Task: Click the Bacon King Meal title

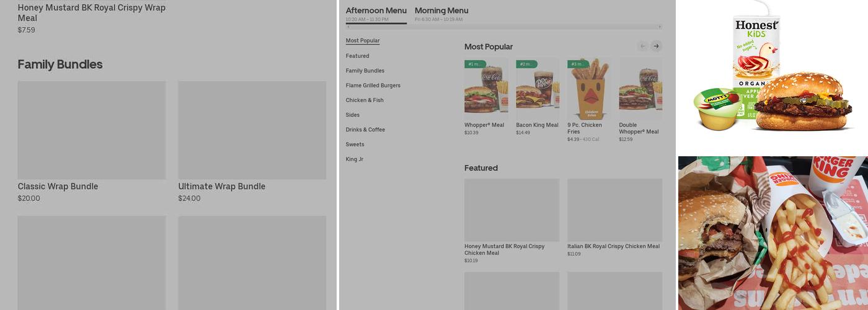Action: coord(537,125)
